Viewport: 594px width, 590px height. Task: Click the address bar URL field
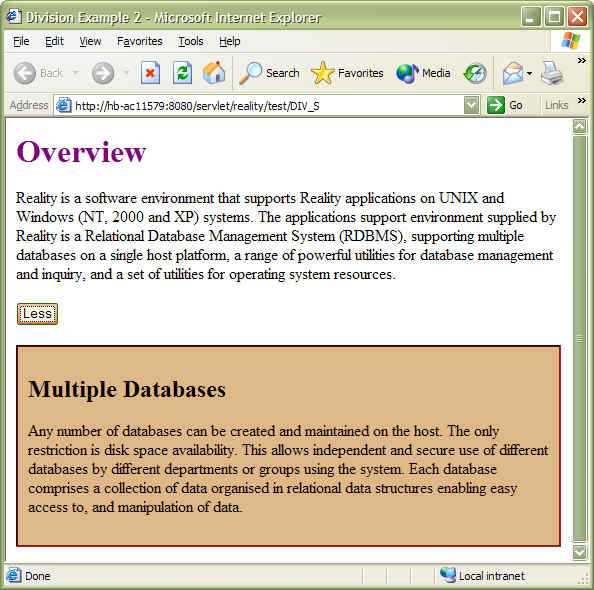coord(267,106)
